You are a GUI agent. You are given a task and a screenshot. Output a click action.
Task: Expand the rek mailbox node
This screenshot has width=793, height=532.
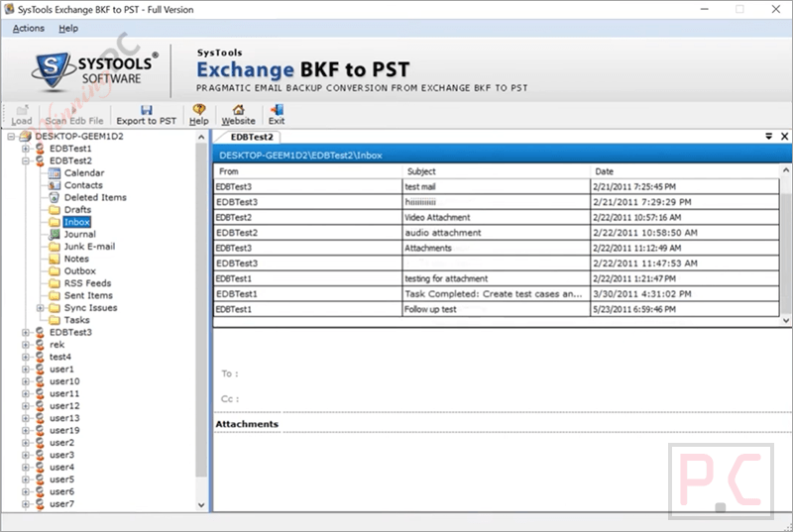pos(26,345)
